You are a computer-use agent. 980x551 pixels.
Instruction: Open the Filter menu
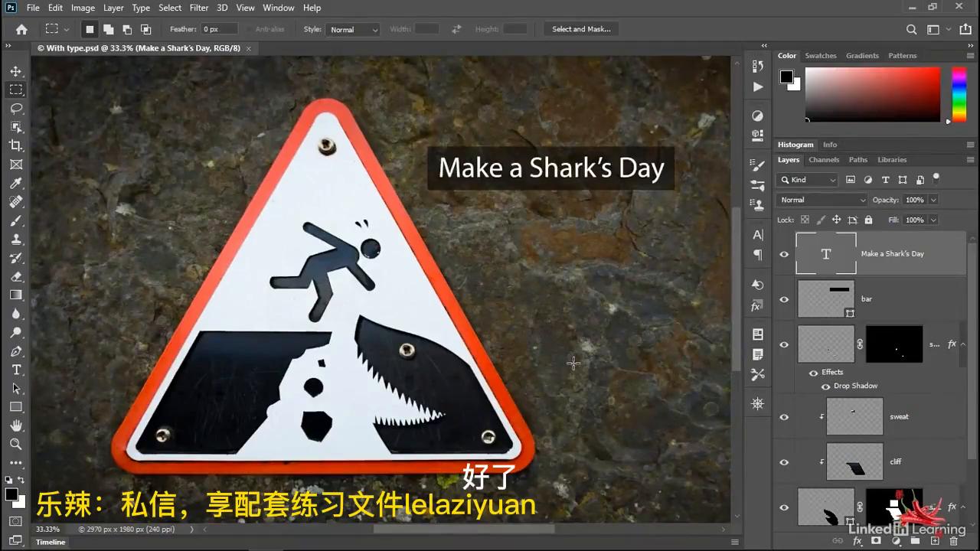[198, 8]
